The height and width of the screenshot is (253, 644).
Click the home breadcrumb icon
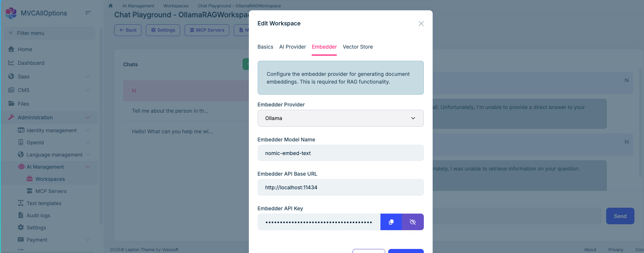click(111, 6)
